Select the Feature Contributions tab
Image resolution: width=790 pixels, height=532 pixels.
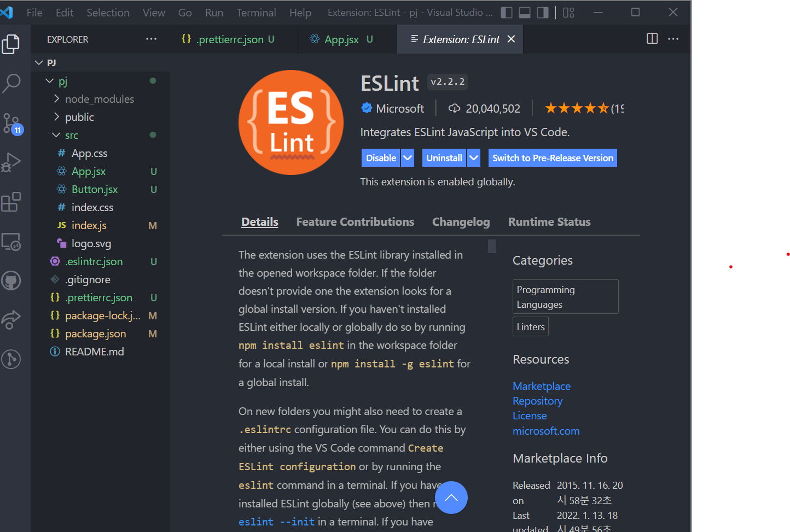click(x=355, y=222)
